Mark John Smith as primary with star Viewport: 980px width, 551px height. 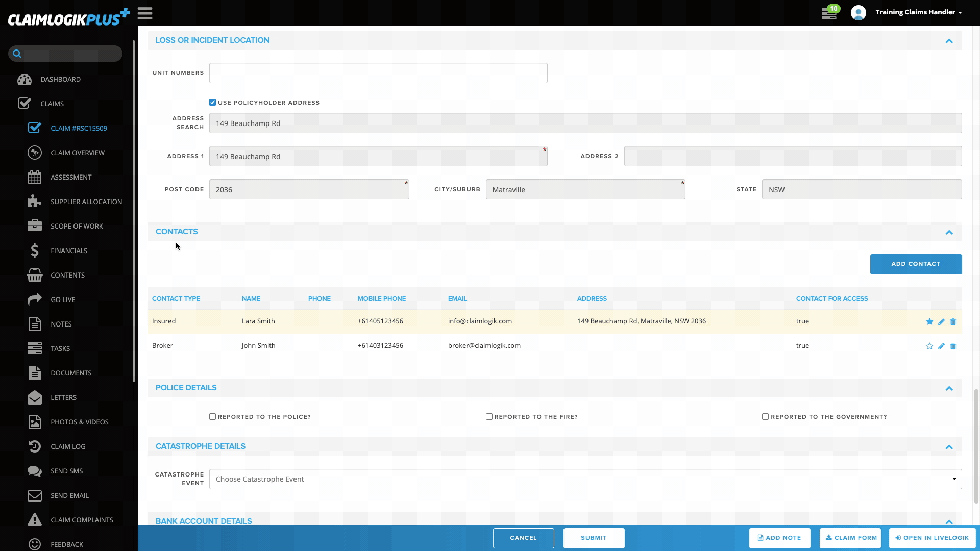929,346
